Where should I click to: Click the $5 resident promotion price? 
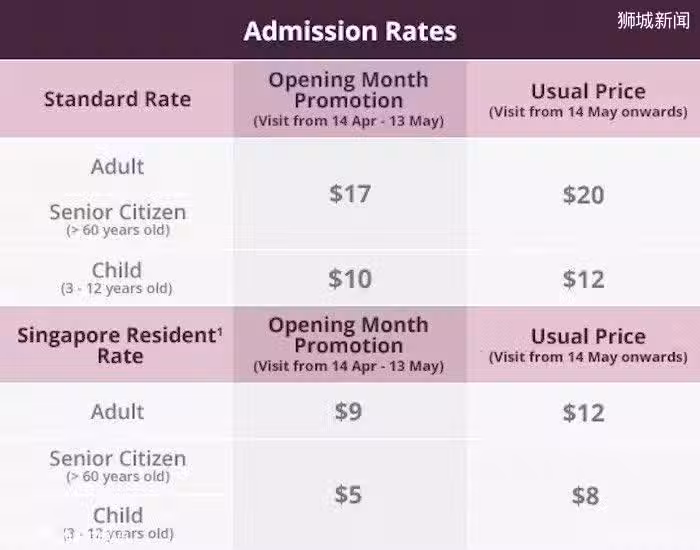pyautogui.click(x=348, y=495)
